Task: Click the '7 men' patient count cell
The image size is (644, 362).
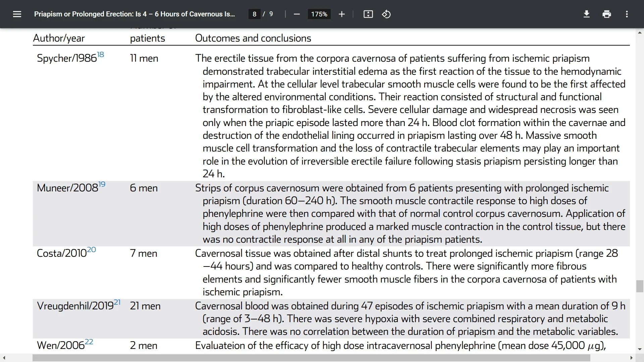Action: pos(144,253)
